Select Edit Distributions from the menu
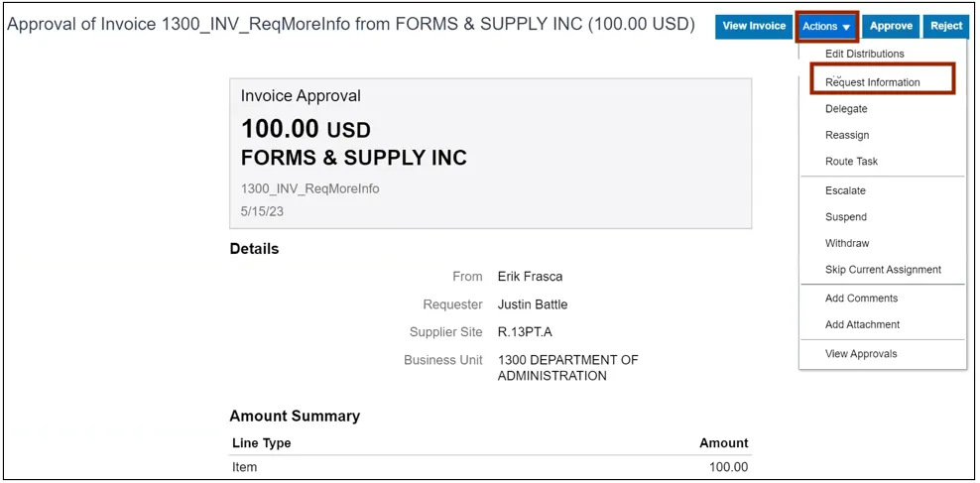The width and height of the screenshot is (980, 483). point(864,54)
